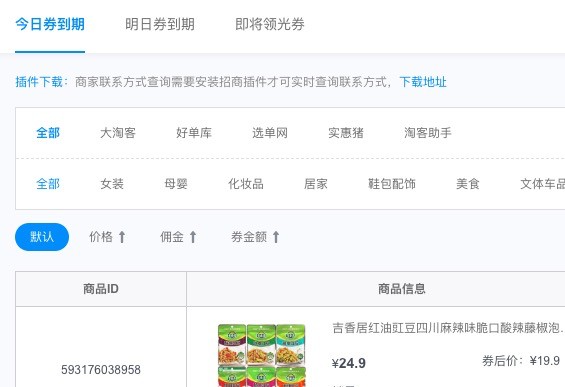
Task: Filter by source 好单库
Action: point(194,133)
